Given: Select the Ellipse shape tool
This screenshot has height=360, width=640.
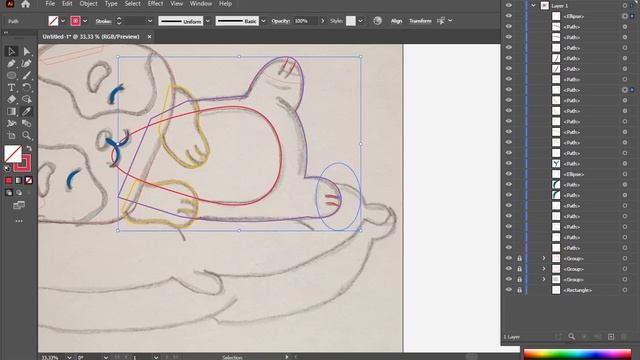Looking at the screenshot, I should (11, 75).
